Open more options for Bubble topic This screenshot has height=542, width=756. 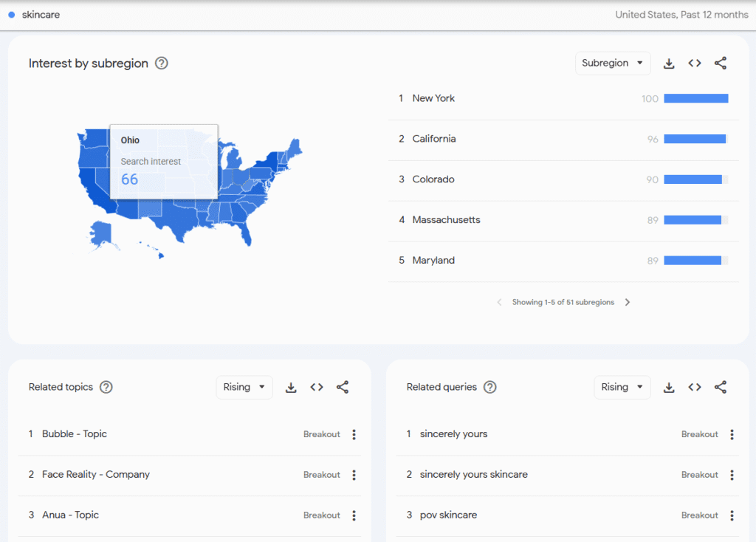[354, 435]
